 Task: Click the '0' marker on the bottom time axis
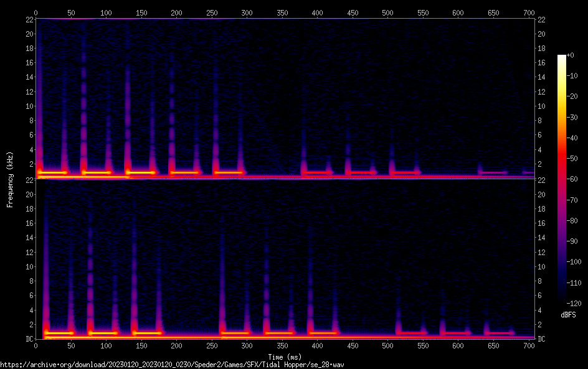pos(36,345)
